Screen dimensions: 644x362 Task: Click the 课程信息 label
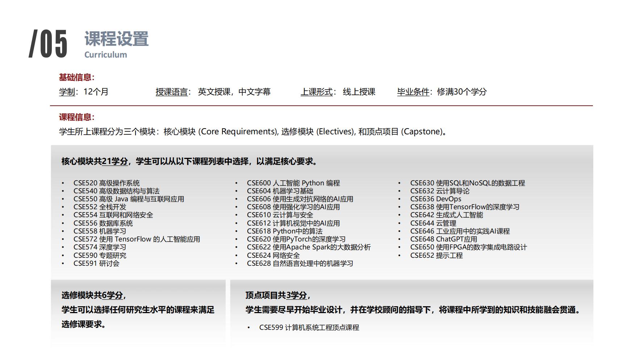[76, 117]
